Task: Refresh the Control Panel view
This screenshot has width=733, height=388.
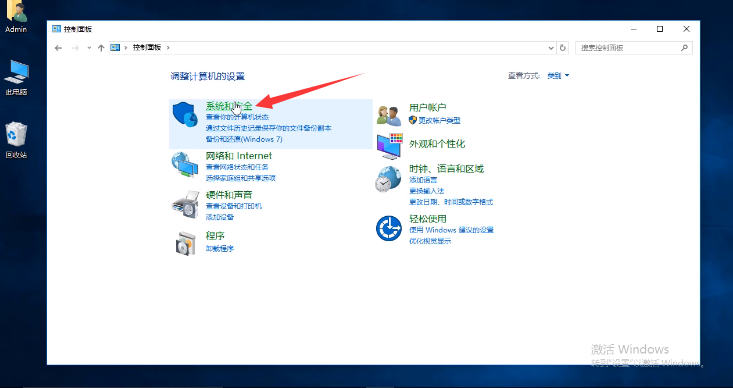Action: [x=563, y=48]
